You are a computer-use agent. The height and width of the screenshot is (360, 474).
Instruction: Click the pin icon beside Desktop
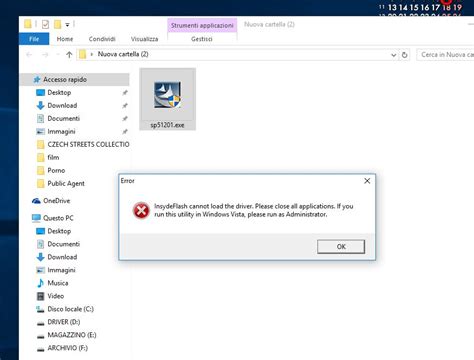tap(125, 93)
